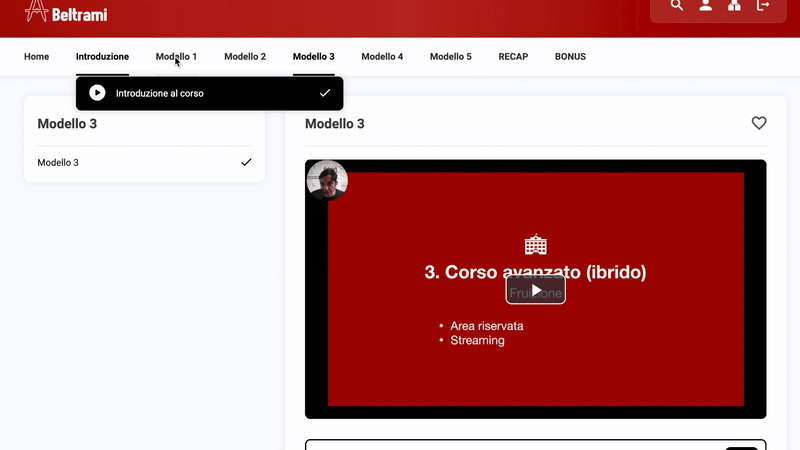The height and width of the screenshot is (450, 800).
Task: Play the Modello 3 video
Action: click(x=536, y=290)
